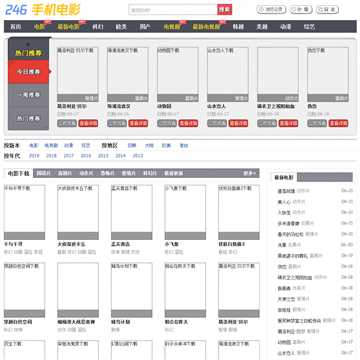Select 最新电影 tab in right sidebar
The image size is (360, 360).
(x=284, y=177)
